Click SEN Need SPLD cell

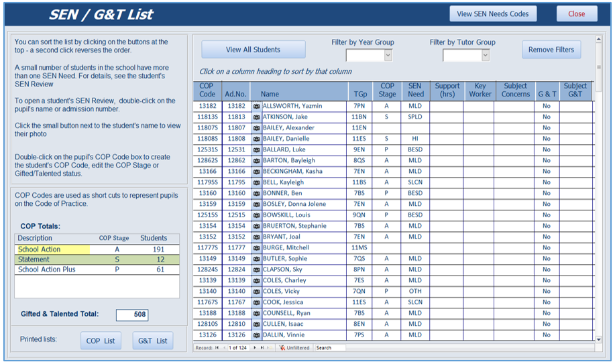[415, 117]
